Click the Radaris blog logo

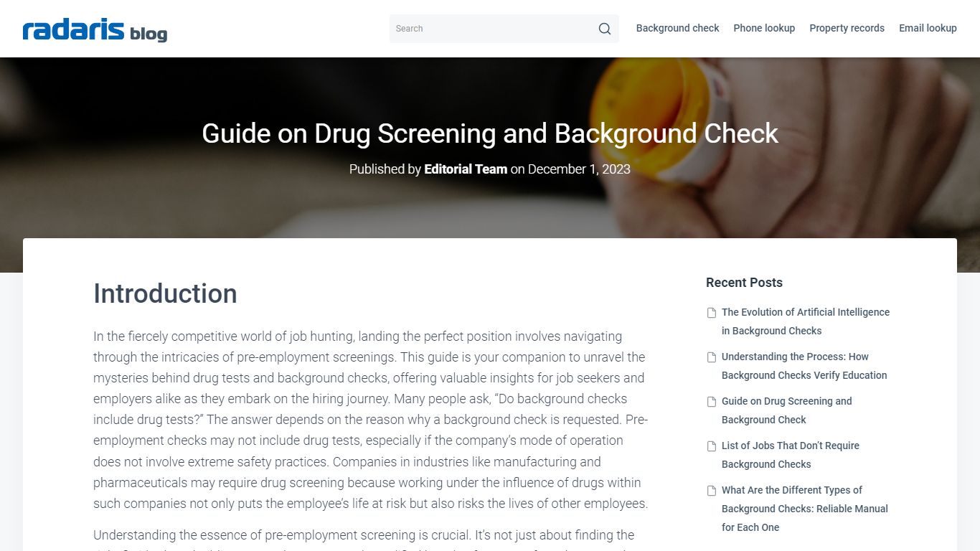point(95,30)
